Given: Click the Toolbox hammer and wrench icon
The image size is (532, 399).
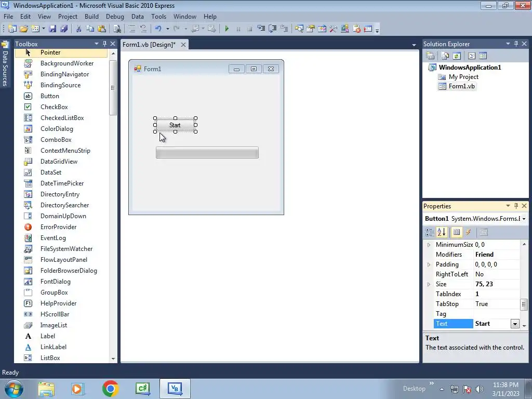Looking at the screenshot, I should tap(333, 29).
